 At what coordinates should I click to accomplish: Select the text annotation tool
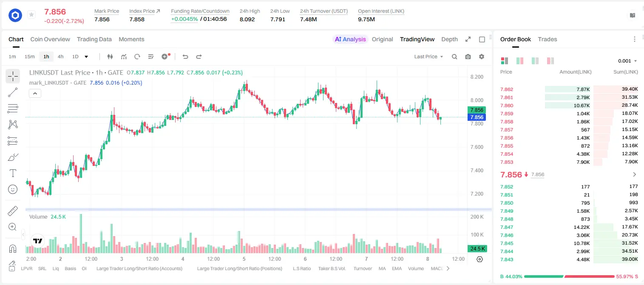coord(13,173)
